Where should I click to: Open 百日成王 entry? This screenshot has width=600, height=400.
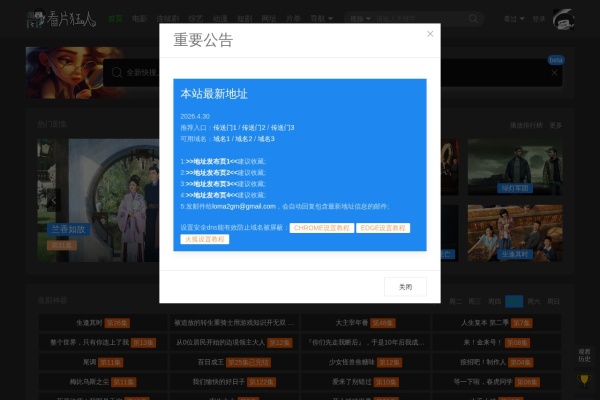click(x=234, y=362)
